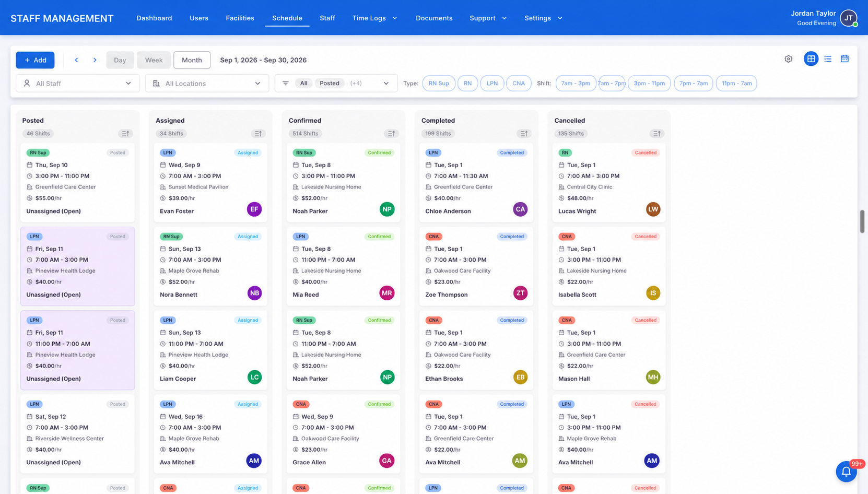The image size is (868, 494).
Task: Open the schedule settings gear icon
Action: coord(788,59)
